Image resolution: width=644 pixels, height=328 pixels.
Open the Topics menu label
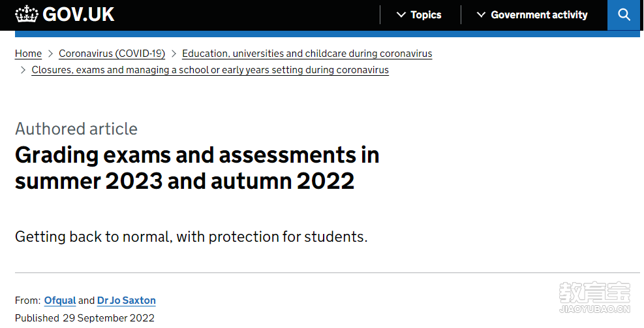coord(426,15)
